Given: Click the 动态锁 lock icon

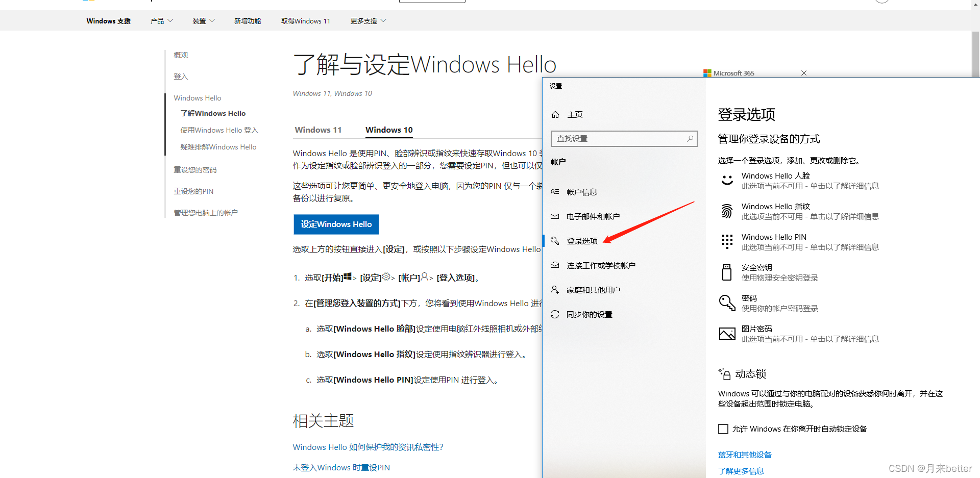Looking at the screenshot, I should click(x=724, y=374).
